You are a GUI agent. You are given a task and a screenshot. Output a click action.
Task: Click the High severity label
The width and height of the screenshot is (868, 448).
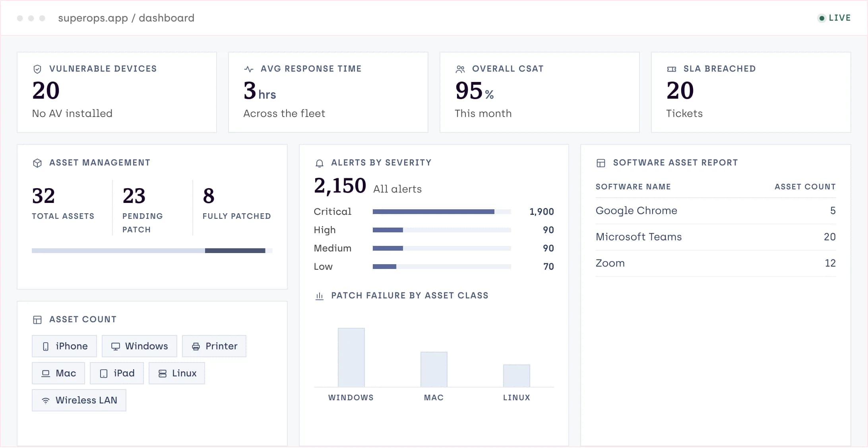(x=325, y=230)
